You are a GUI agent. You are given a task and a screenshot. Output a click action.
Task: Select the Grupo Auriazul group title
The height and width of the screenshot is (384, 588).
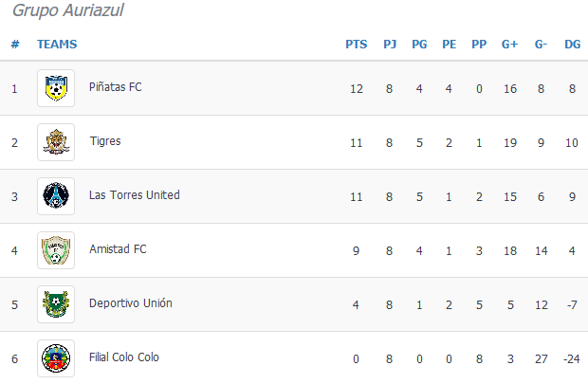point(68,10)
